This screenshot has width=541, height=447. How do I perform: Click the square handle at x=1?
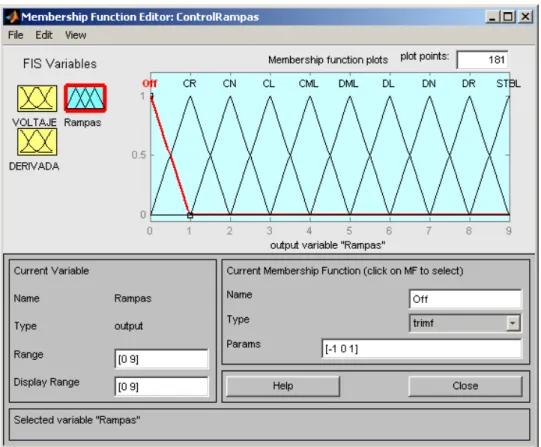[190, 216]
